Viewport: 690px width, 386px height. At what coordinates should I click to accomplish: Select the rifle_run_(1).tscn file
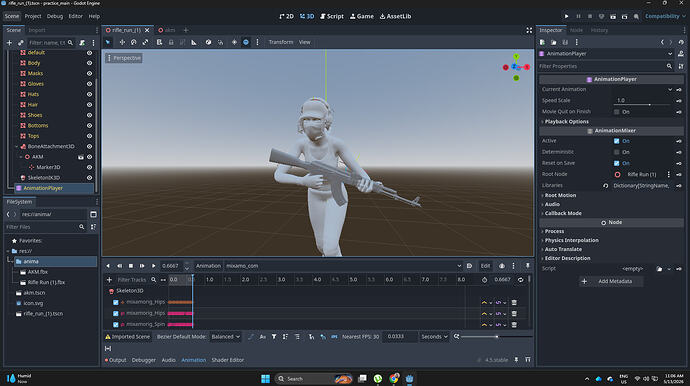point(43,314)
